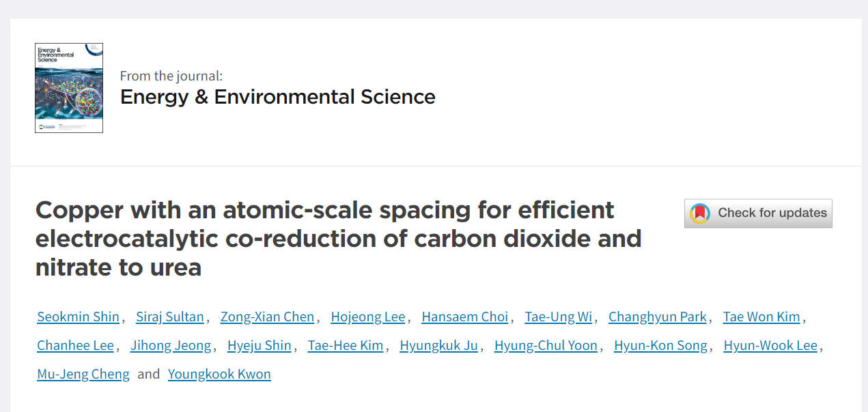The image size is (868, 412).
Task: Open the Energy & Environmental Science journal title
Action: [x=278, y=97]
